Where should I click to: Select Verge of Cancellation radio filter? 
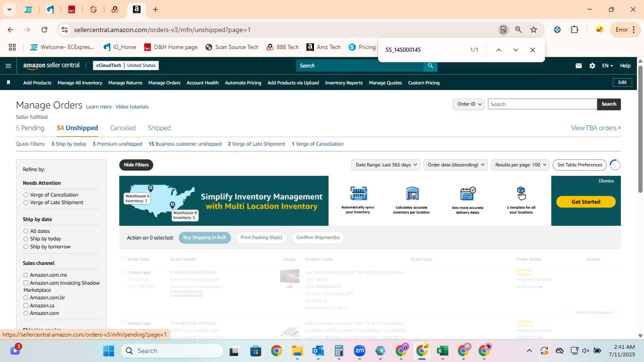click(x=26, y=195)
